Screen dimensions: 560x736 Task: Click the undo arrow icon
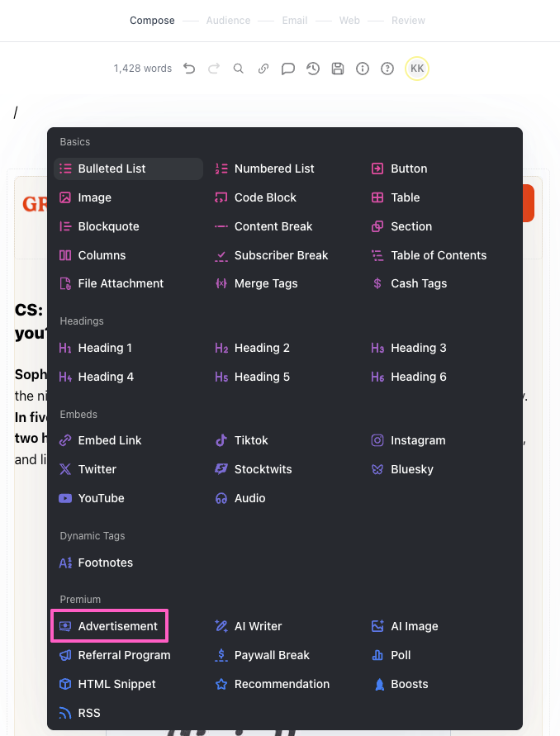point(189,69)
